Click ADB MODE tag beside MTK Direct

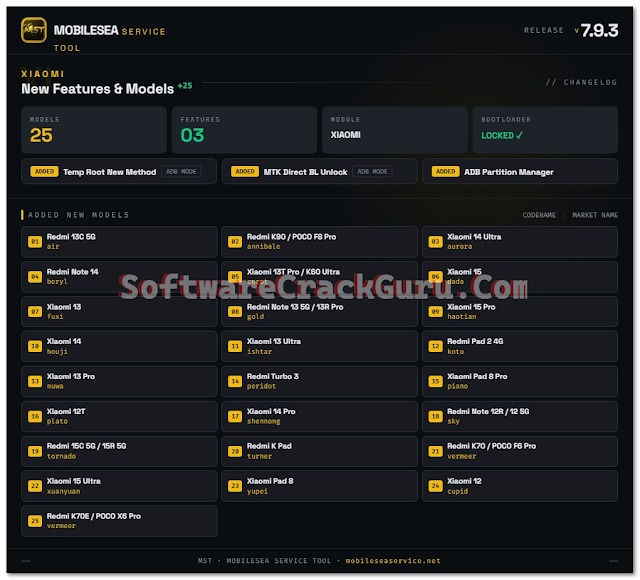point(372,171)
